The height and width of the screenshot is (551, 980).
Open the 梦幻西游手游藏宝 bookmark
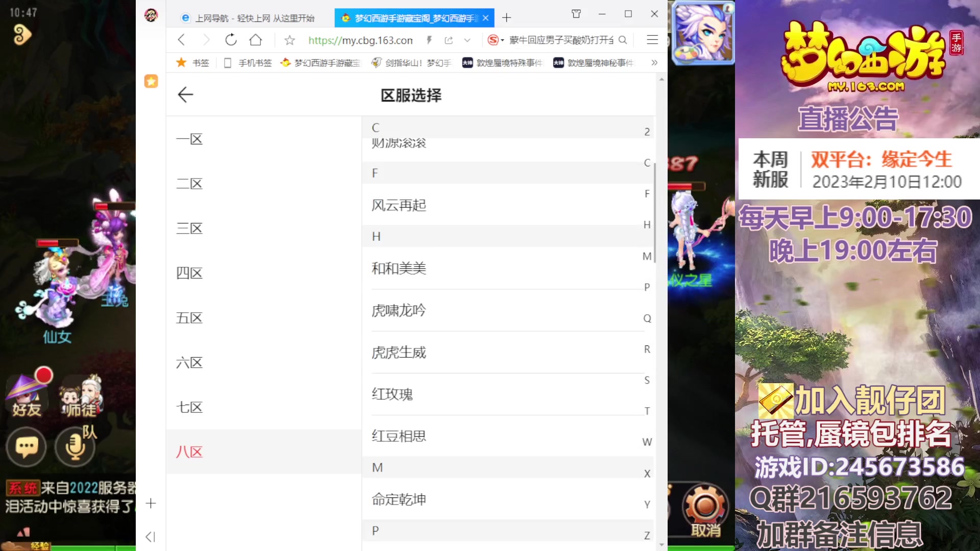tap(321, 63)
